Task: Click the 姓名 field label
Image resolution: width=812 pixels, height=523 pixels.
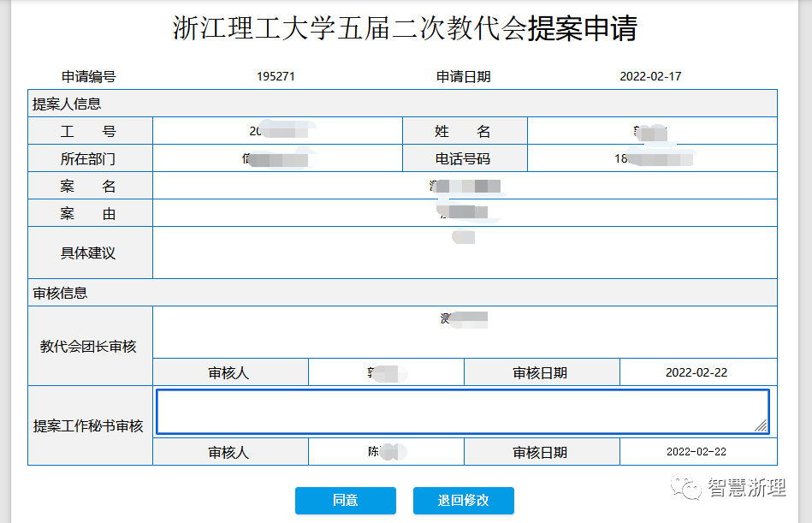Action: point(463,132)
